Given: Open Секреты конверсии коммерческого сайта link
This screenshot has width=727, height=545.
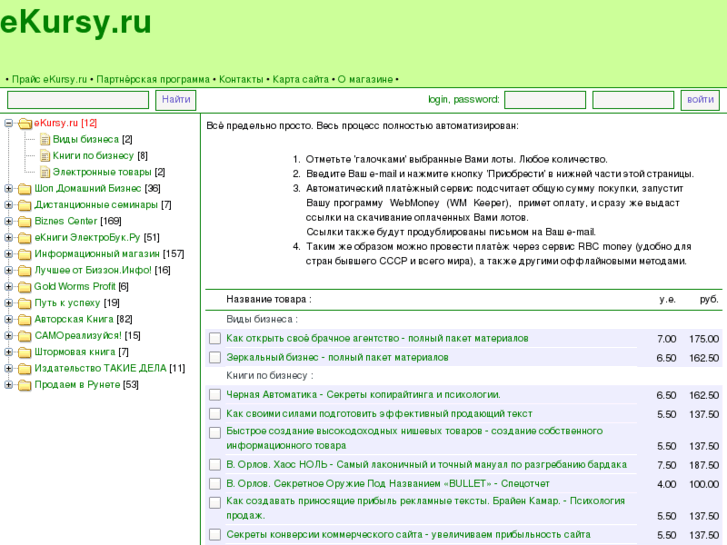Looking at the screenshot, I should tap(408, 535).
